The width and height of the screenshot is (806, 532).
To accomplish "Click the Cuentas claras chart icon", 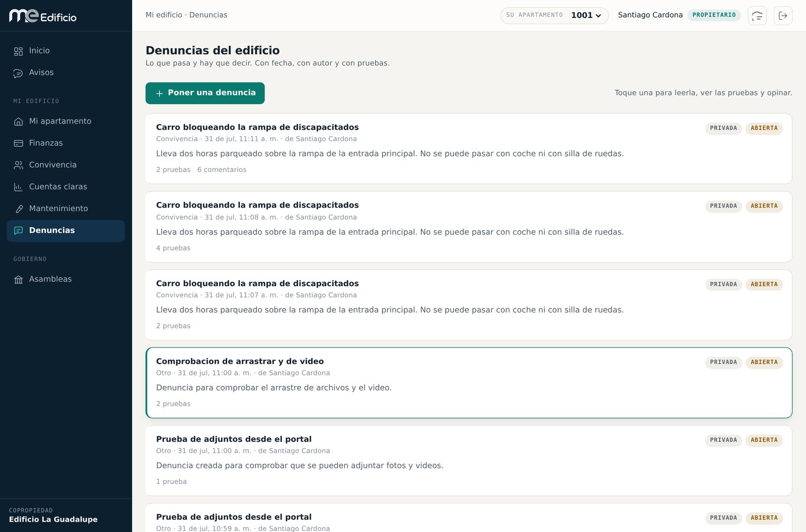I will point(19,187).
